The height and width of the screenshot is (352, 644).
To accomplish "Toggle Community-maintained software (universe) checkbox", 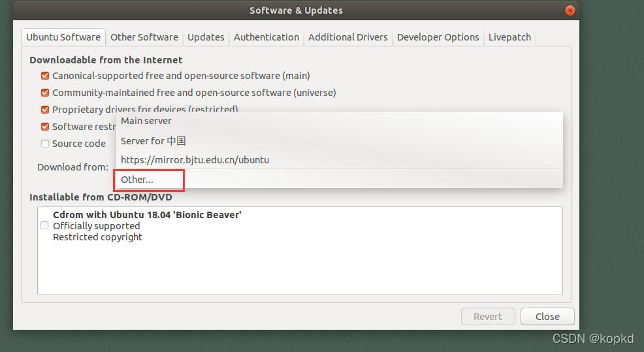I will 45,93.
